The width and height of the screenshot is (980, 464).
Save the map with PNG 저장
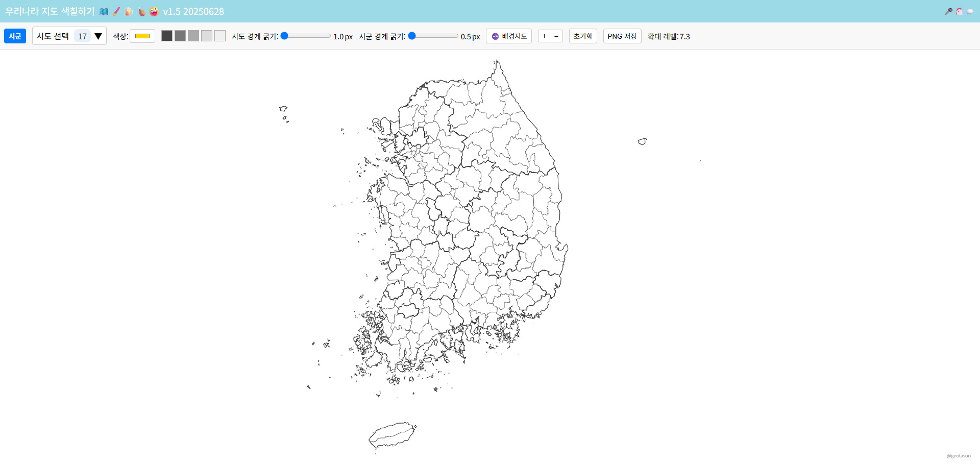tap(622, 36)
